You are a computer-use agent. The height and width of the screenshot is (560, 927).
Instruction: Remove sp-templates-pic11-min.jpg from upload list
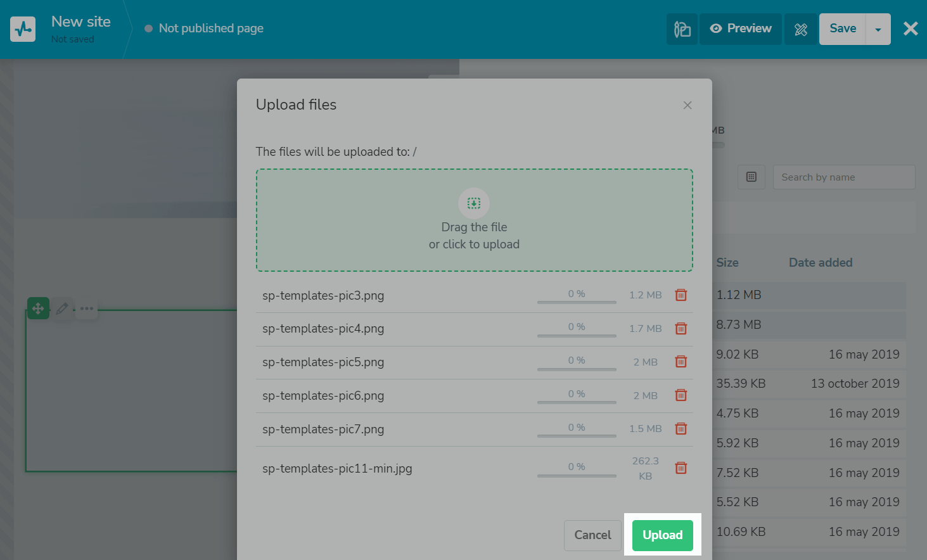click(x=681, y=468)
